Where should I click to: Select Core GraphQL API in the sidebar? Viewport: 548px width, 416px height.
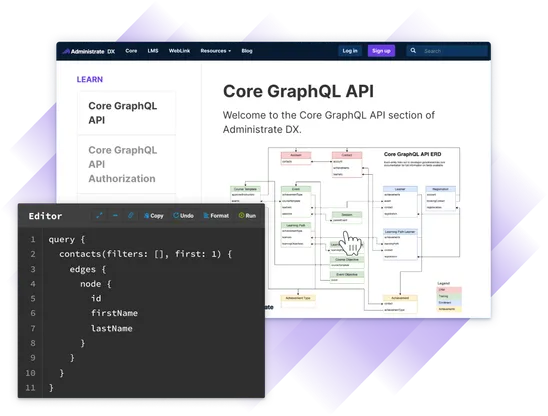tap(127, 113)
